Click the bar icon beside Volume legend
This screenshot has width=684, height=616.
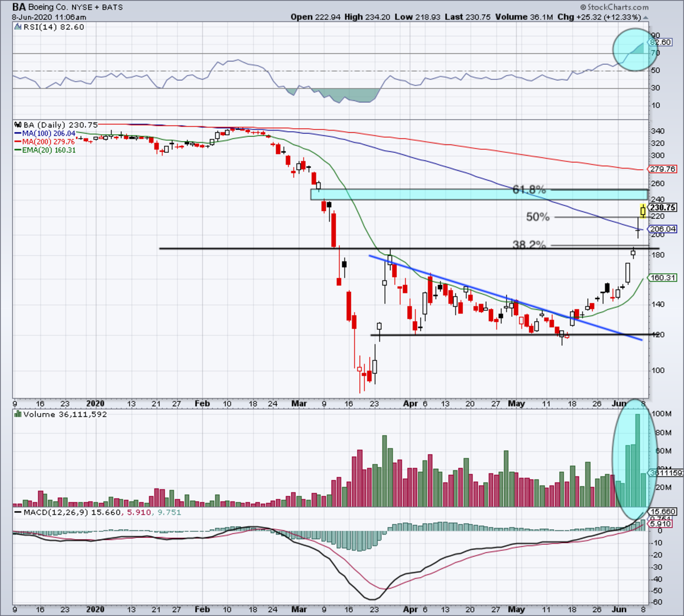coord(18,414)
